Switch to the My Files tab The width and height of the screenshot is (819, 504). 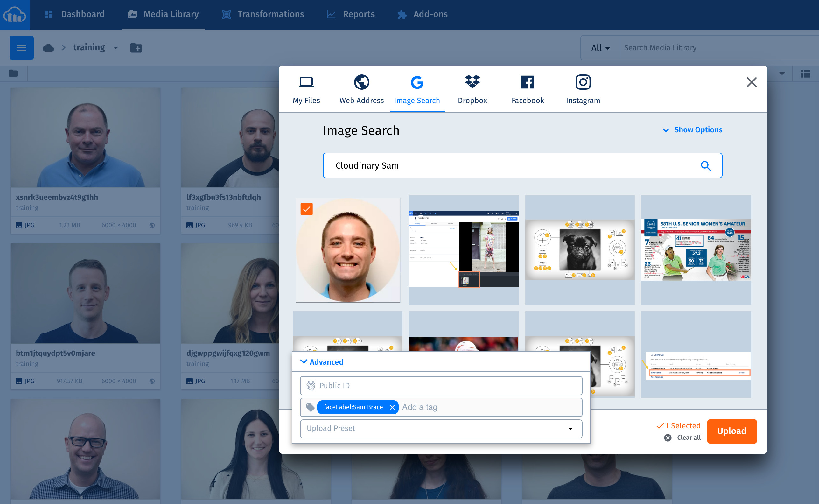point(306,89)
